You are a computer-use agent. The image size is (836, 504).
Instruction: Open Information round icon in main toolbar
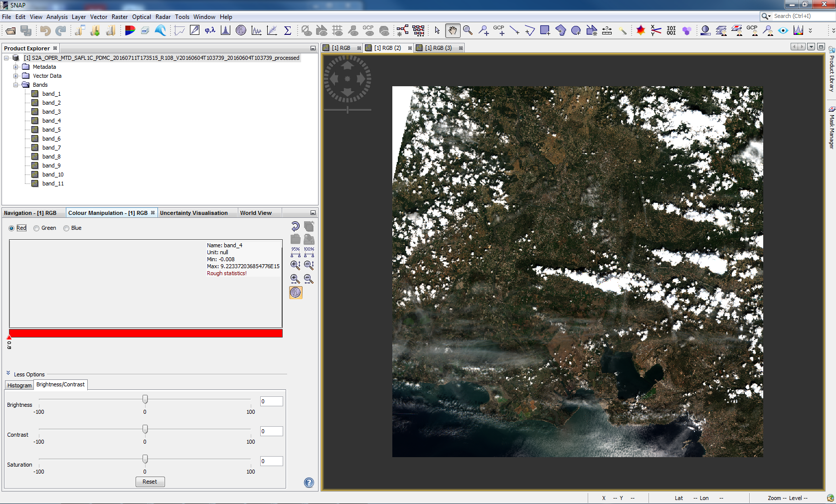[x=241, y=31]
